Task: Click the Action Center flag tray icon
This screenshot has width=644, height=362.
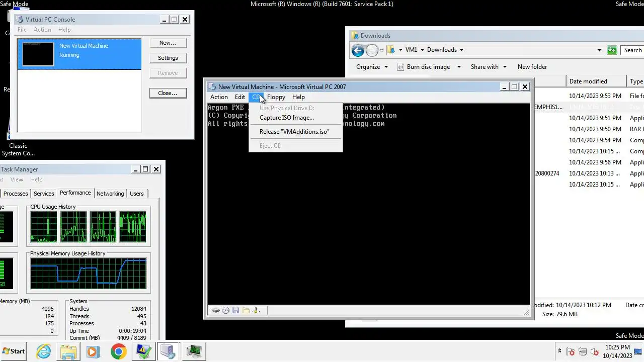Action: point(571,352)
